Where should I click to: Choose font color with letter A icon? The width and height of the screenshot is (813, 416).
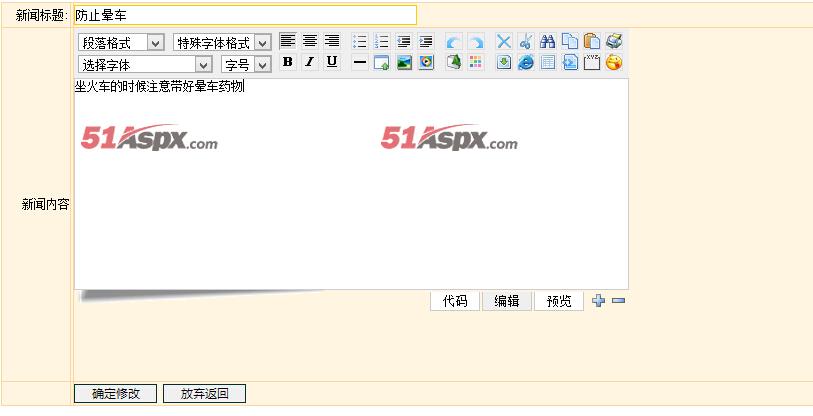pyautogui.click(x=454, y=63)
